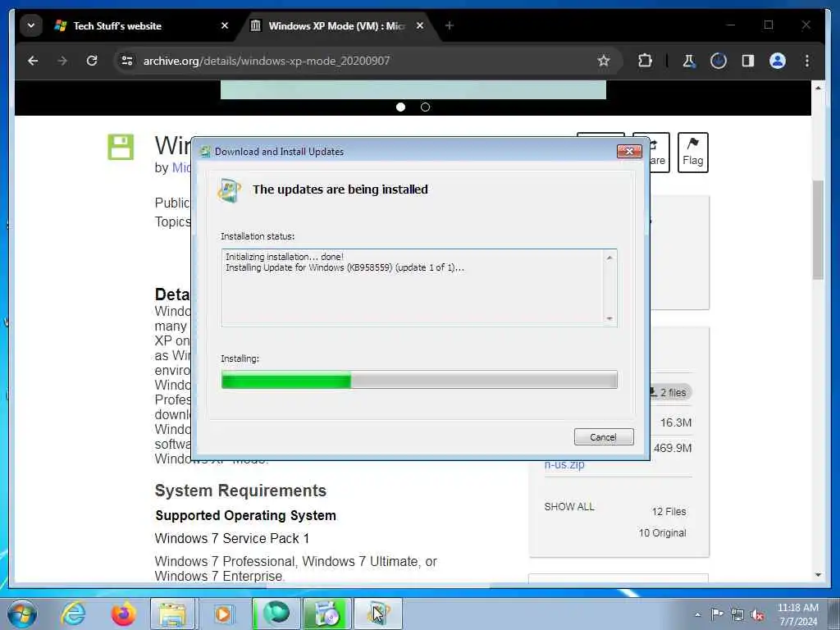Click the green globe browser taskbar icon
This screenshot has height=630, width=840.
(x=276, y=614)
